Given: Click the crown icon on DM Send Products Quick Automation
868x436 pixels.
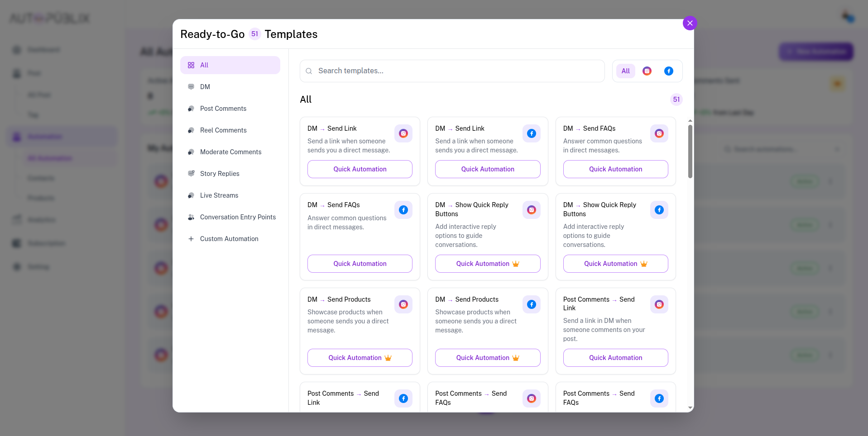Looking at the screenshot, I should [x=388, y=358].
